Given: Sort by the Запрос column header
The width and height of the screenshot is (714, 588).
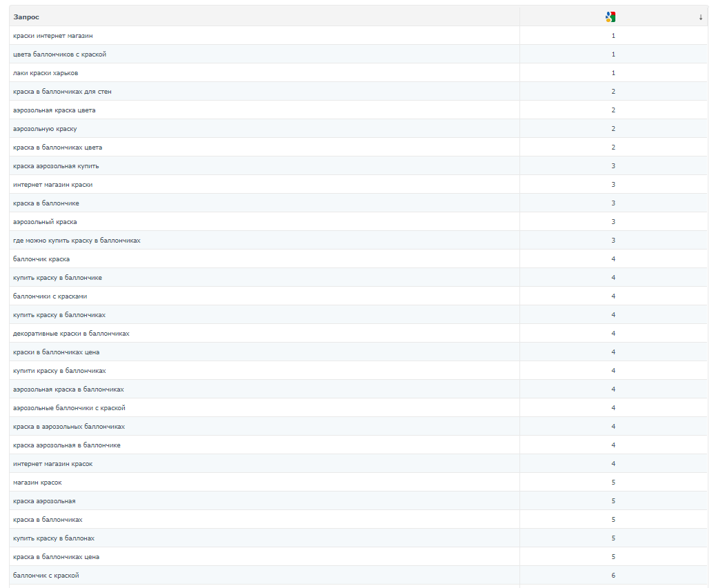Looking at the screenshot, I should [26, 17].
